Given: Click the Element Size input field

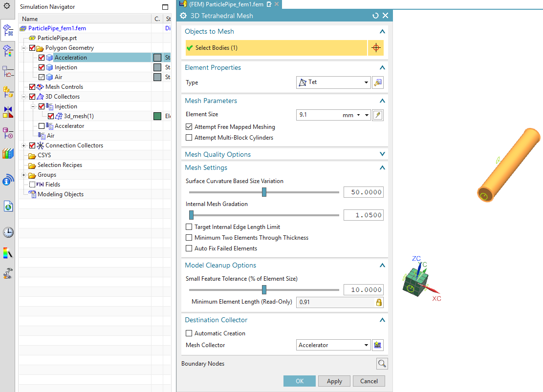Looking at the screenshot, I should (319, 115).
